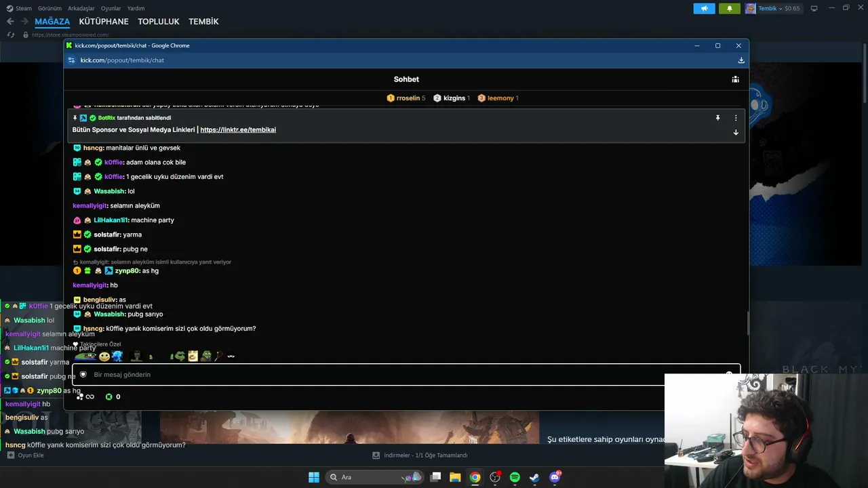868x488 pixels.
Task: Click kemallyigit on 'selamın aleyküm' message
Action: tap(90, 206)
